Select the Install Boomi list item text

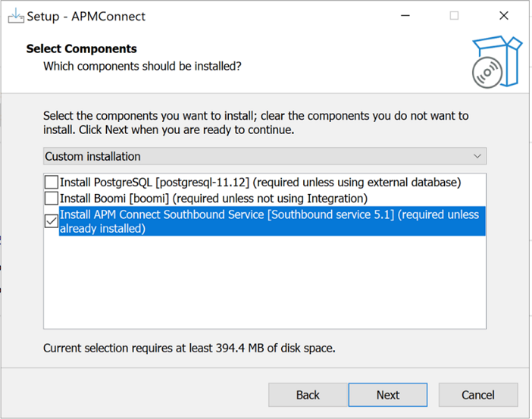point(214,198)
